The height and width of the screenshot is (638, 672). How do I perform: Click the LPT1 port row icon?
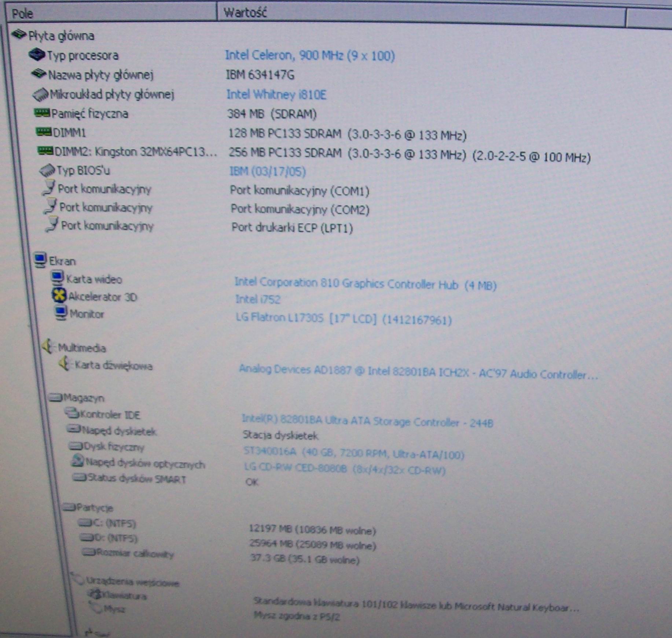point(52,224)
